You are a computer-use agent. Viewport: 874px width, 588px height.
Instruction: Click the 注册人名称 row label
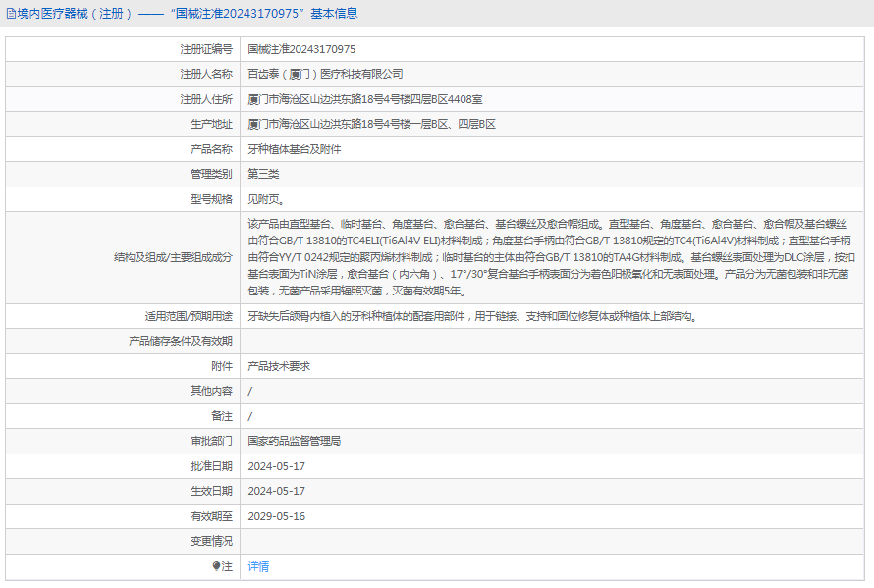pos(206,74)
